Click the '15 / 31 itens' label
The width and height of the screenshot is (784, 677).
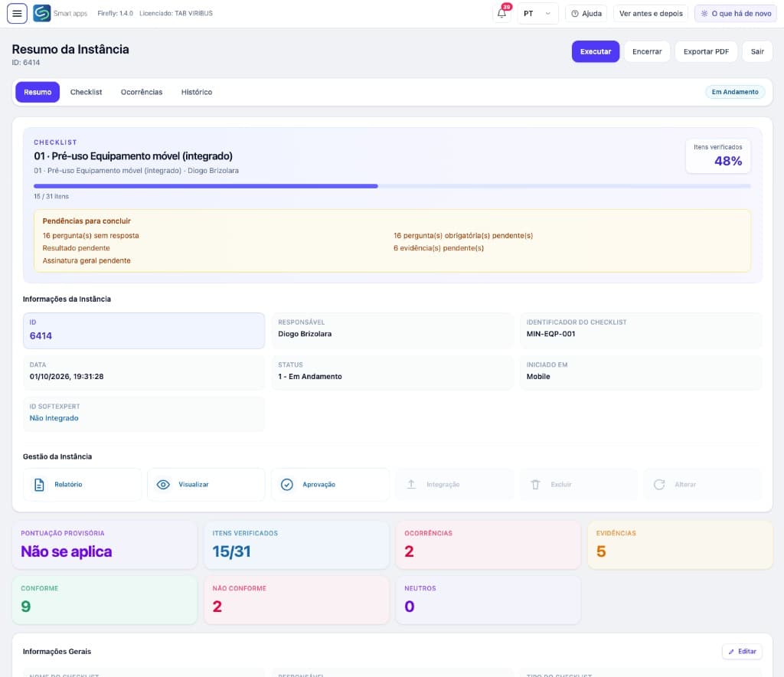[51, 197]
